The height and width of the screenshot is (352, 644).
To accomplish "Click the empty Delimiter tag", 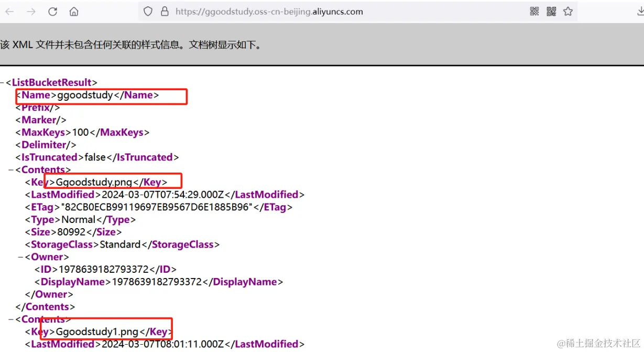I will pyautogui.click(x=46, y=145).
